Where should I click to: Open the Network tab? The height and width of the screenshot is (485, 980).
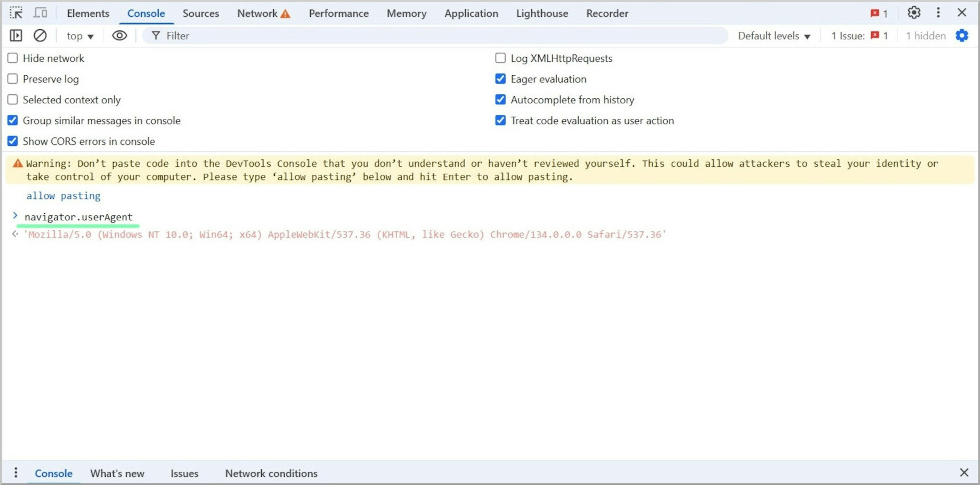pyautogui.click(x=257, y=13)
